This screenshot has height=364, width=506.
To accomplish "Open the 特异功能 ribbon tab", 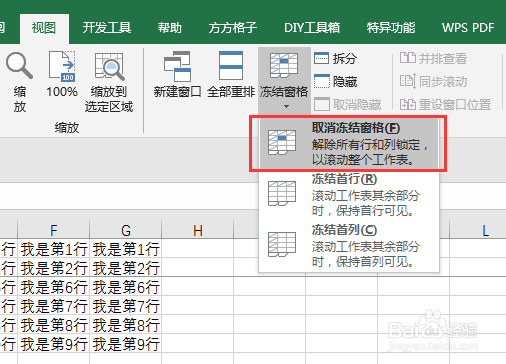I will 391,28.
